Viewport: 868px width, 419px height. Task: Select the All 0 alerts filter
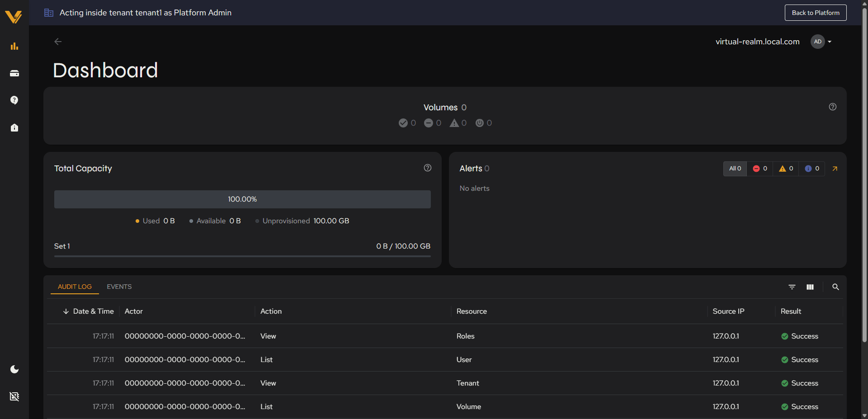[735, 169]
